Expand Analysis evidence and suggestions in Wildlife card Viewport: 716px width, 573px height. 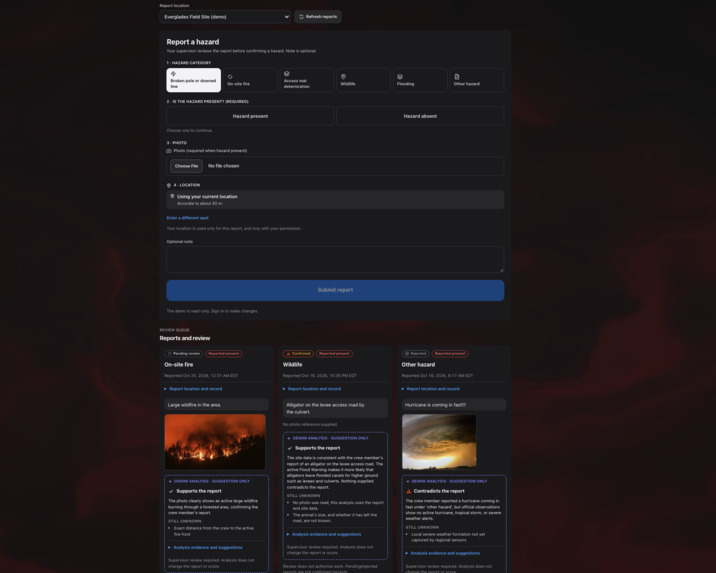324,534
